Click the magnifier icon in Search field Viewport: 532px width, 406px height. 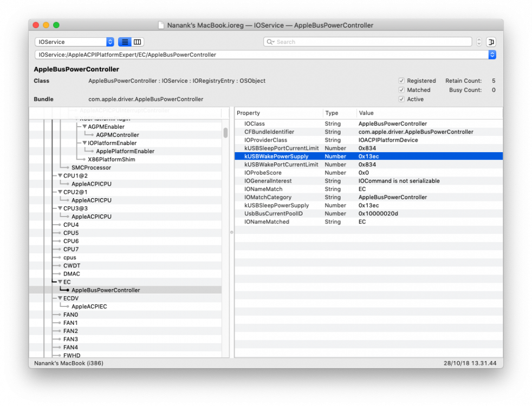click(x=270, y=42)
